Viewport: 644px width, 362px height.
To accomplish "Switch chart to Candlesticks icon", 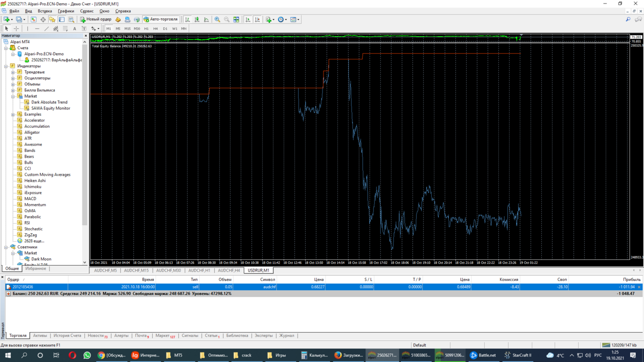I will [197, 19].
